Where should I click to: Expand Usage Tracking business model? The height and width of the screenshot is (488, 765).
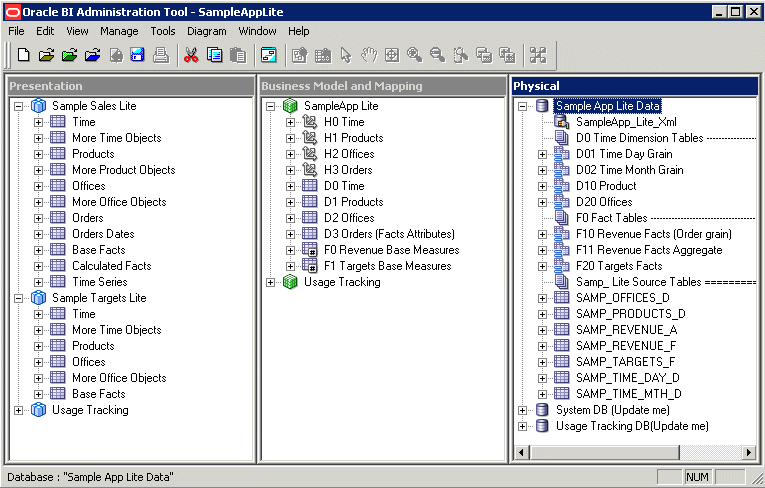pos(270,282)
